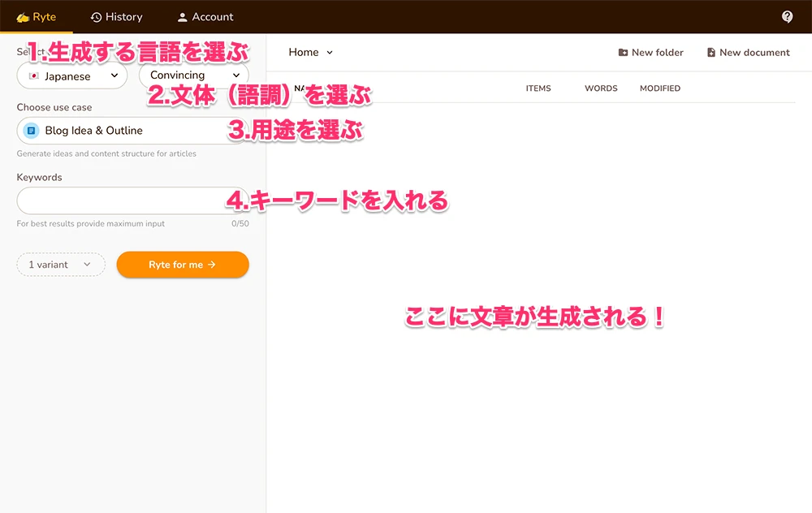The image size is (812, 513).
Task: Click the New document button label
Action: click(x=754, y=52)
